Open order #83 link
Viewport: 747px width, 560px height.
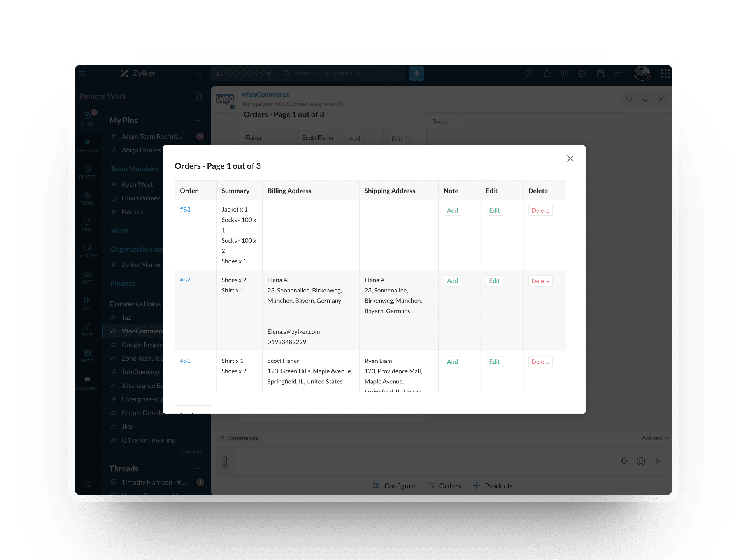pos(185,209)
